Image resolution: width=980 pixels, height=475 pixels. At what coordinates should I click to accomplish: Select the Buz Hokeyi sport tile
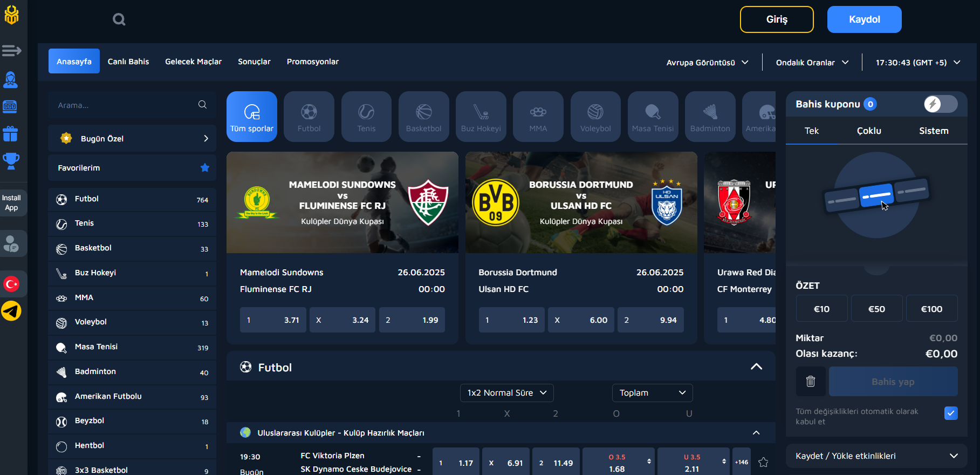[x=481, y=117]
